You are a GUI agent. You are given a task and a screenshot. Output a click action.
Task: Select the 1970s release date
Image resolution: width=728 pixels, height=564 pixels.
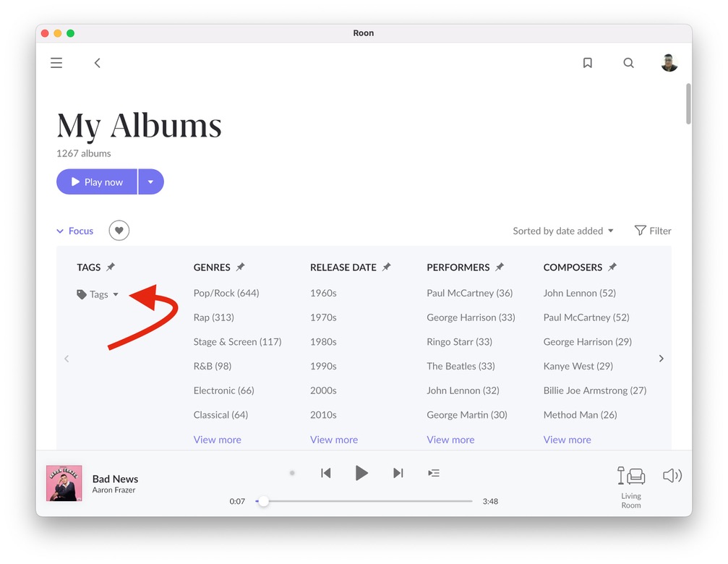[x=323, y=317]
